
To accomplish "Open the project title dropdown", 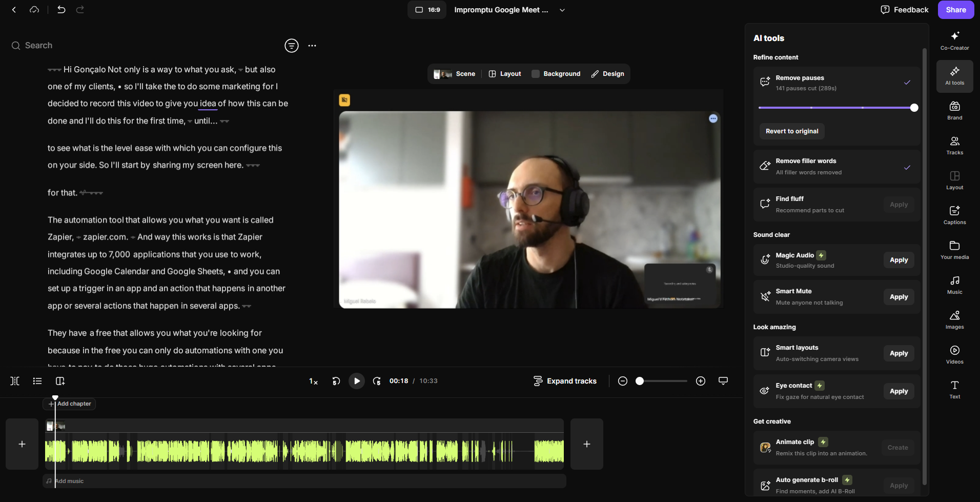I will pos(562,9).
